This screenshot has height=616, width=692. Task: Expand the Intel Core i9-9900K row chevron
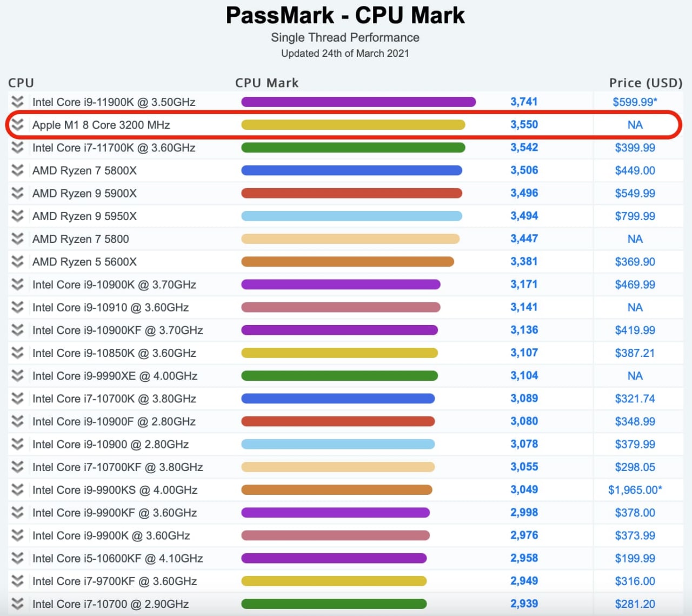[x=18, y=535]
